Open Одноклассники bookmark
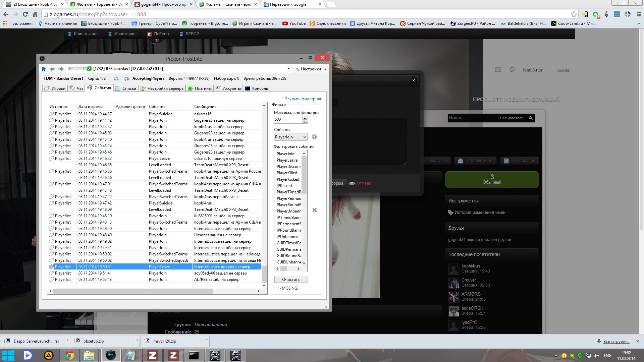This screenshot has height=362, width=644. [x=328, y=23]
